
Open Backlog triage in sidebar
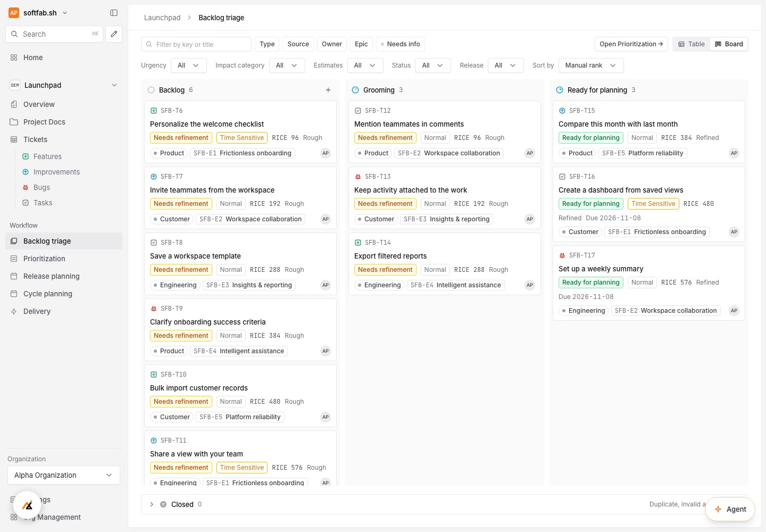[x=64, y=241]
